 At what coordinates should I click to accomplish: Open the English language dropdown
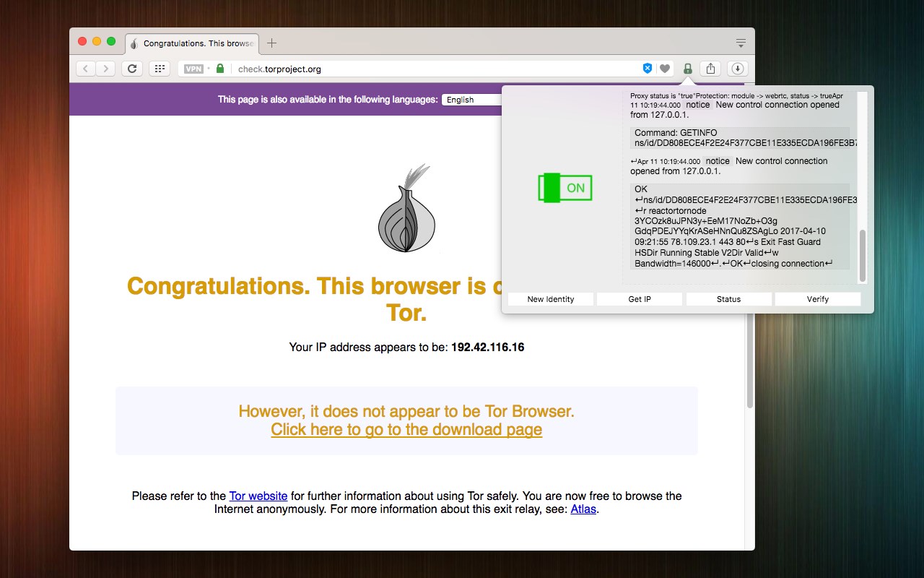point(472,100)
